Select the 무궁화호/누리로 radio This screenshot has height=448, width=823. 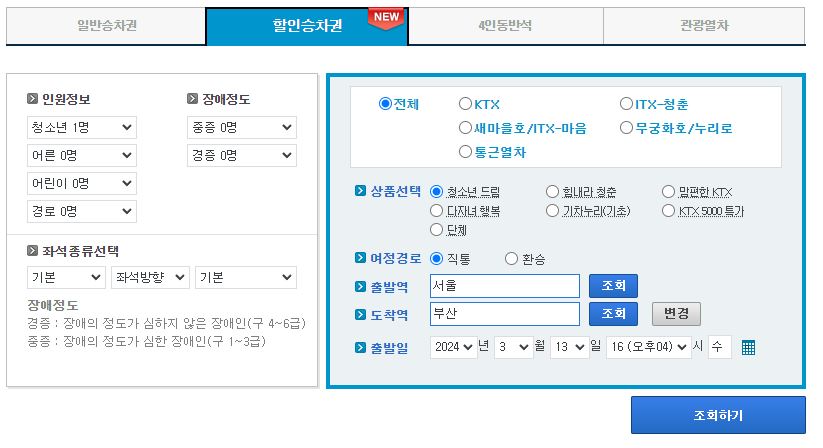(x=626, y=127)
